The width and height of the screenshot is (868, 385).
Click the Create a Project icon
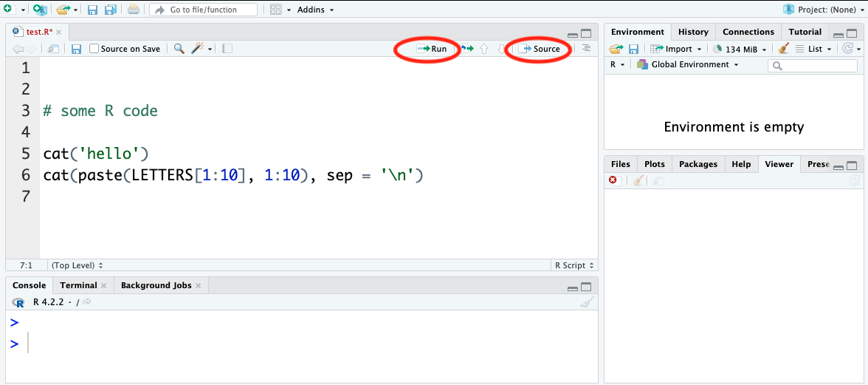(x=40, y=10)
